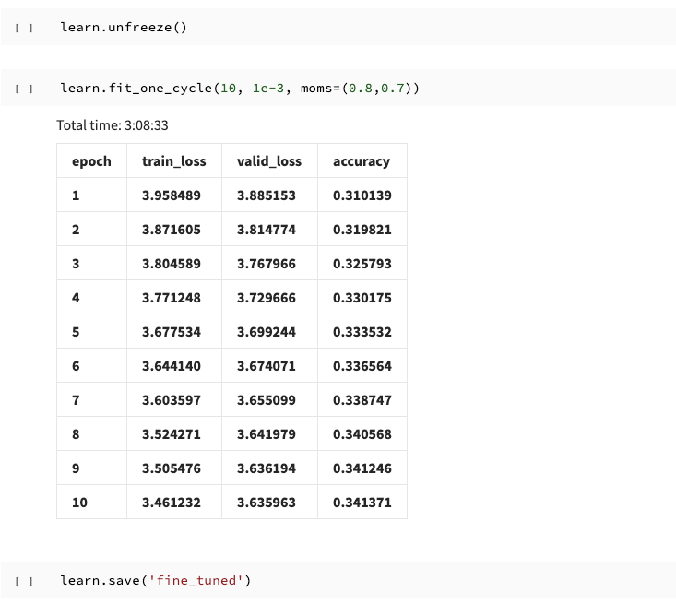
Task: Select train_loss value 3.771248
Action: tap(172, 298)
